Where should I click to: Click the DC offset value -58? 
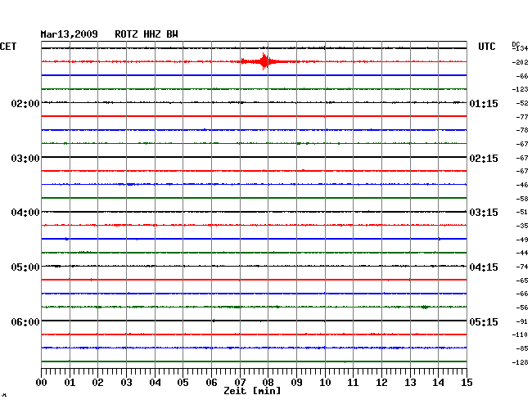[522, 199]
